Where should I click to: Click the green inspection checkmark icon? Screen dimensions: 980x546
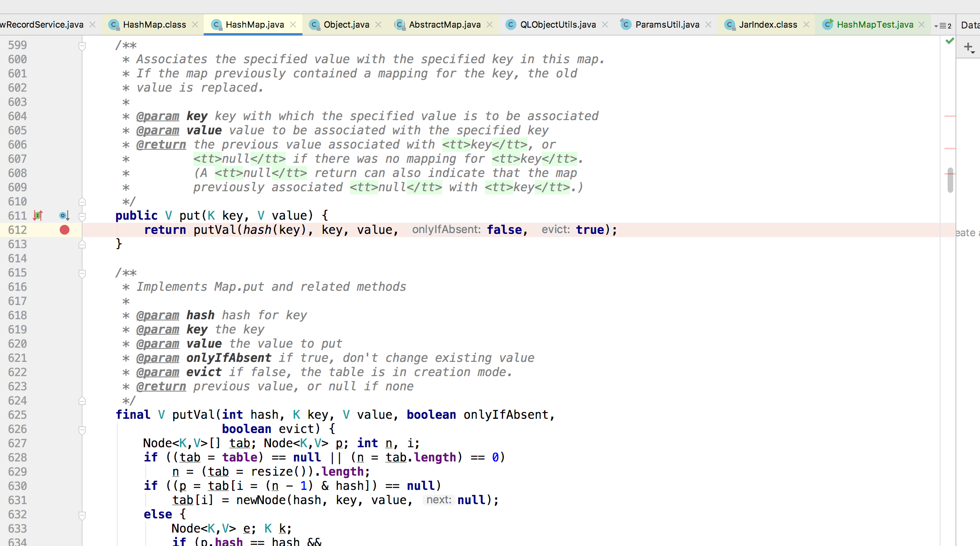click(950, 41)
